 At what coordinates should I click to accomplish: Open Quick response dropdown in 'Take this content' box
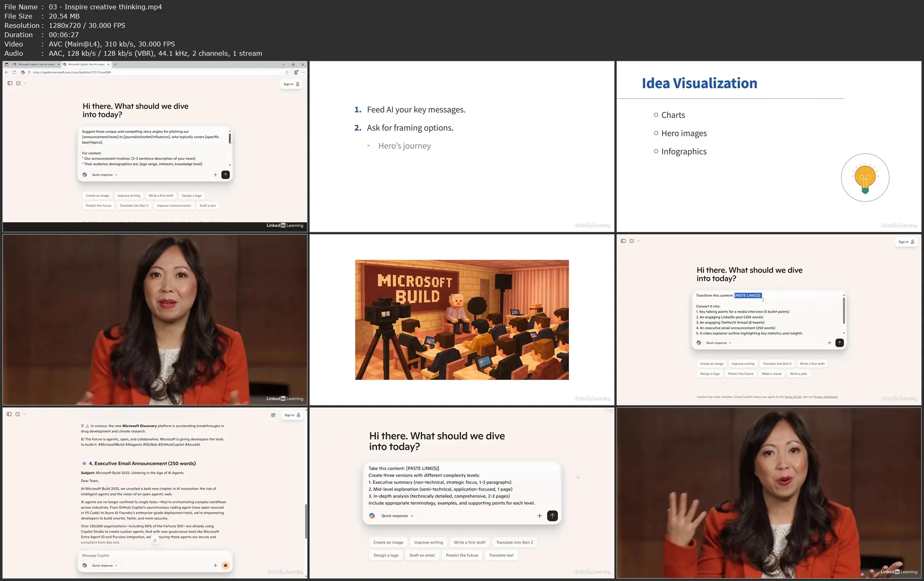[x=398, y=516]
